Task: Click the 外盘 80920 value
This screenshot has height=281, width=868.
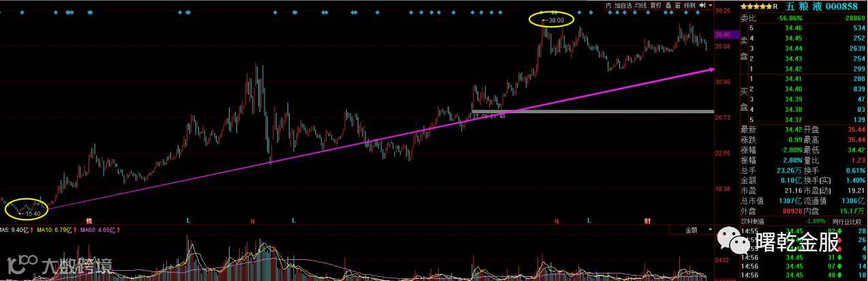Action: pos(794,211)
